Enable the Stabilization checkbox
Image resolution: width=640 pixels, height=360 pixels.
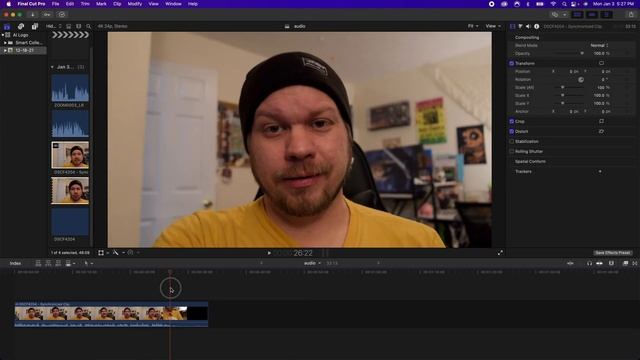[511, 142]
